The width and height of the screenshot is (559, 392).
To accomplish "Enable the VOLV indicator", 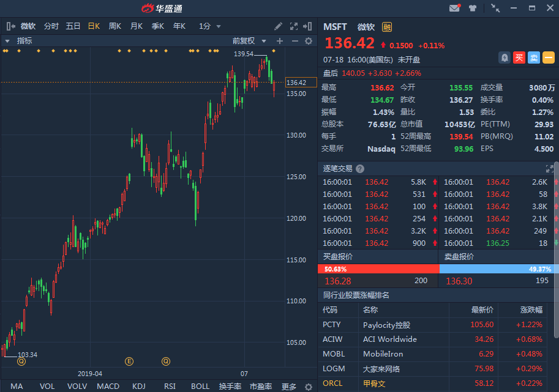I will pyautogui.click(x=77, y=386).
